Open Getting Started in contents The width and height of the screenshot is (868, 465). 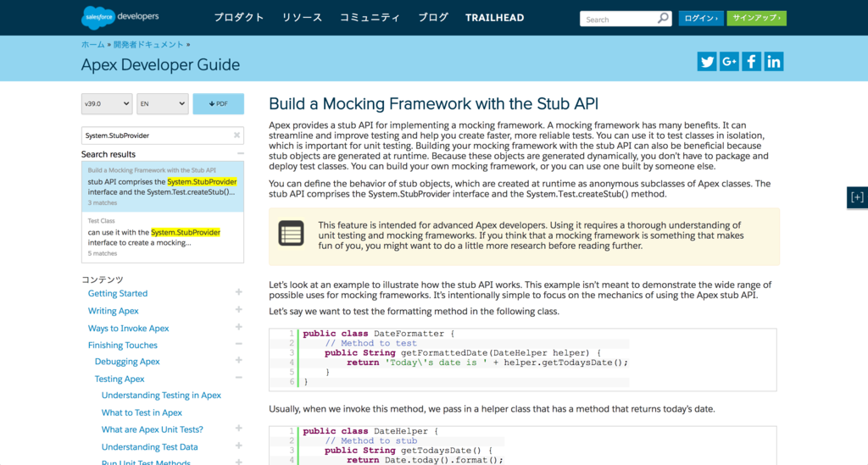(x=118, y=293)
